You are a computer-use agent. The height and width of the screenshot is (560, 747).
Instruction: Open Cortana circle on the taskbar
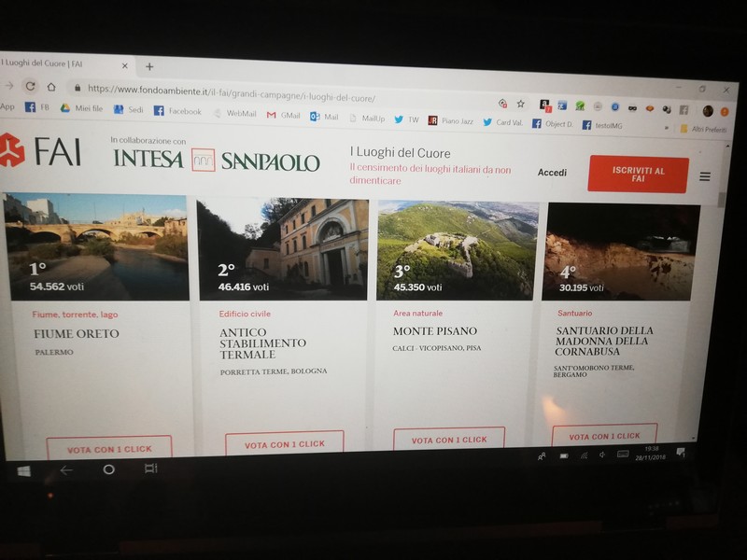click(108, 469)
